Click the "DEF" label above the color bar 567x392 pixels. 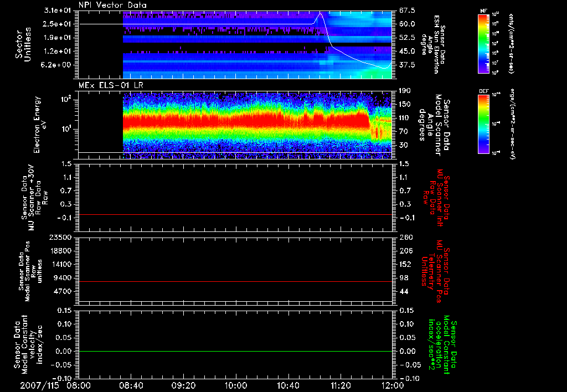(x=483, y=91)
